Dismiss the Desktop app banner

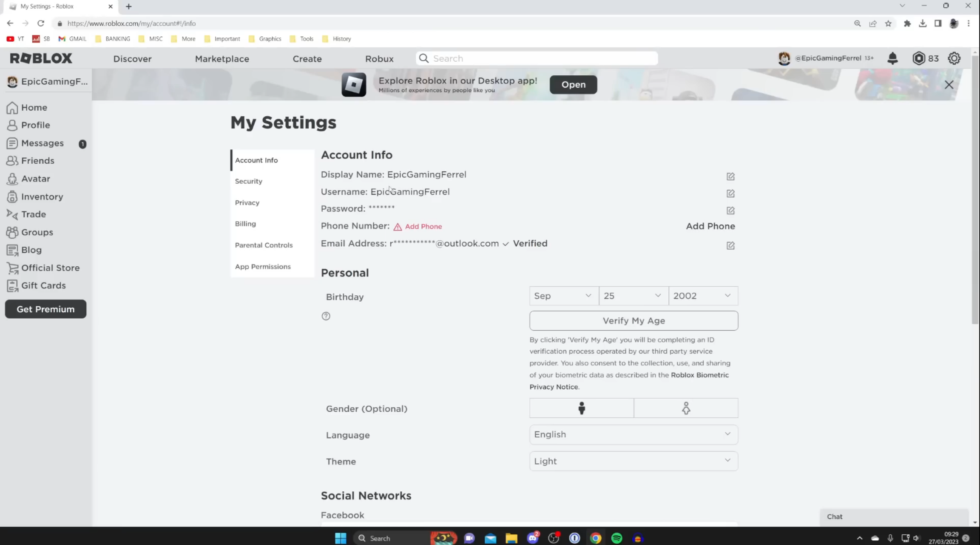click(x=949, y=85)
